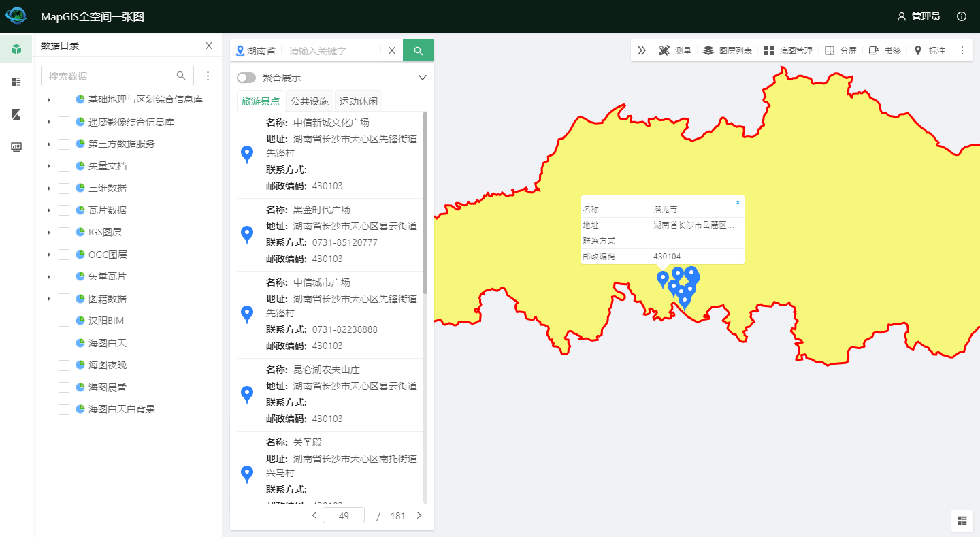Check the 瓦片数据 checkbox
980x537 pixels.
64,210
